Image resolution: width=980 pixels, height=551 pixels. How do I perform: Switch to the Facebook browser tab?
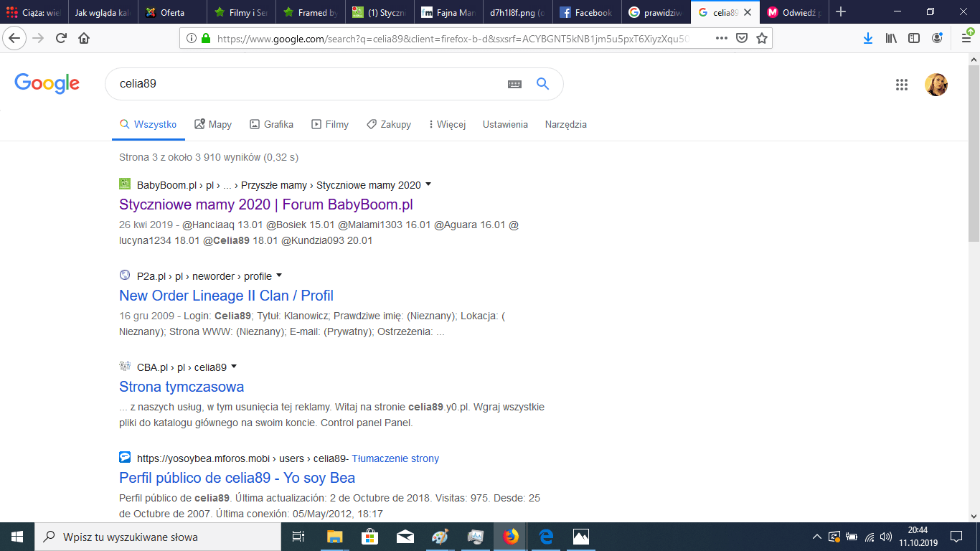coord(585,12)
